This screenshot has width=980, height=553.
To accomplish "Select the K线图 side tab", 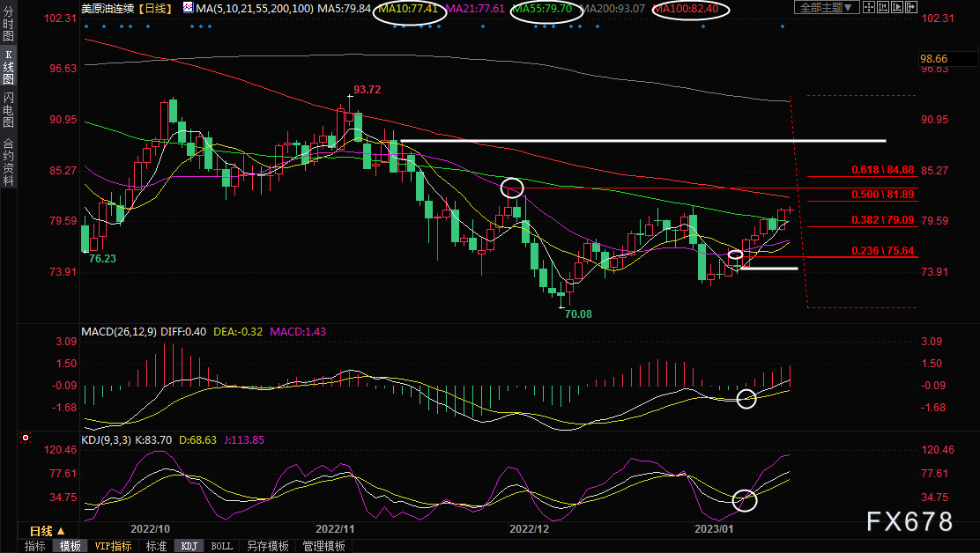I will 8,67.
